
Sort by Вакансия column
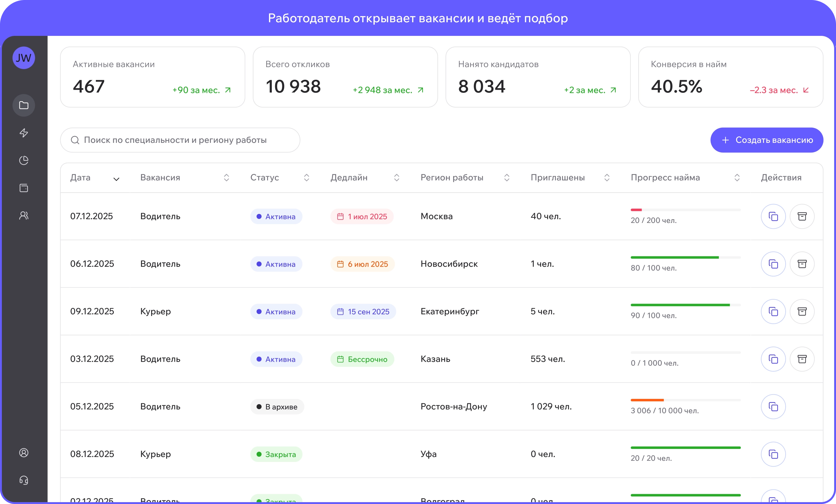[226, 177]
